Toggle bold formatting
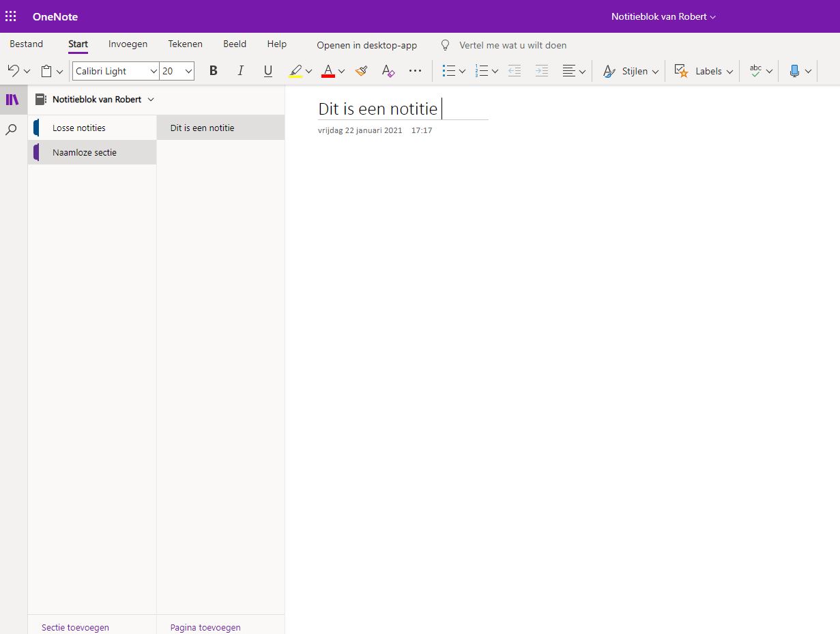The width and height of the screenshot is (840, 634). (x=213, y=70)
